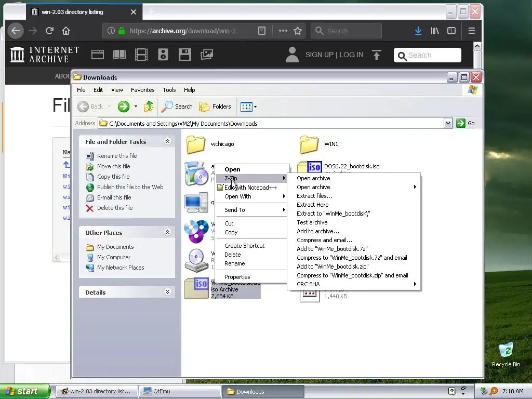The height and width of the screenshot is (399, 532).
Task: Choose Edit with Notepad++
Action: [x=252, y=187]
